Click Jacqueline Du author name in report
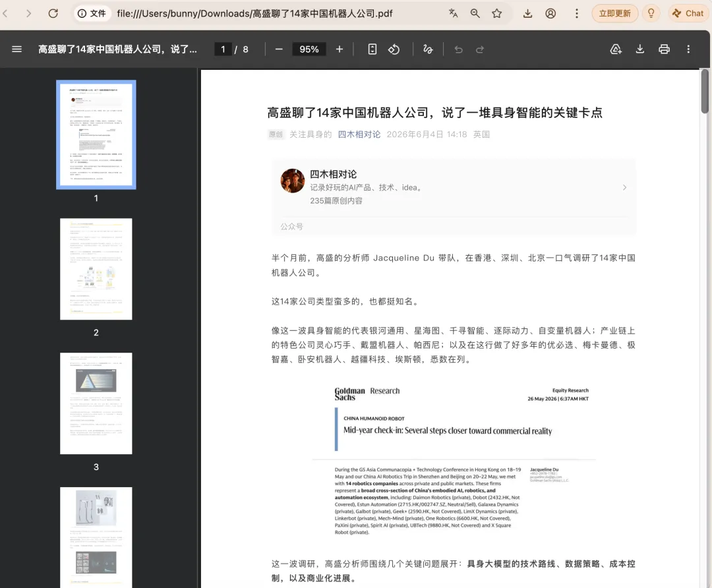712x588 pixels. point(545,469)
